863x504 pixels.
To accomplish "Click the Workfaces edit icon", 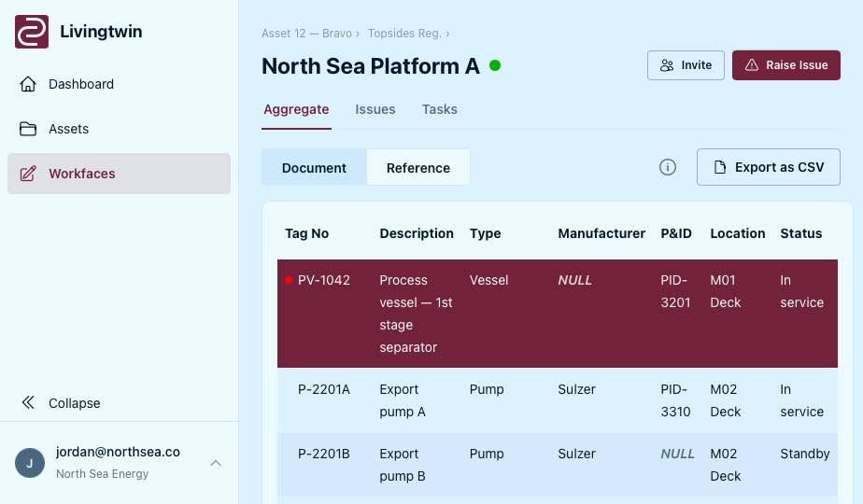I will coord(28,174).
